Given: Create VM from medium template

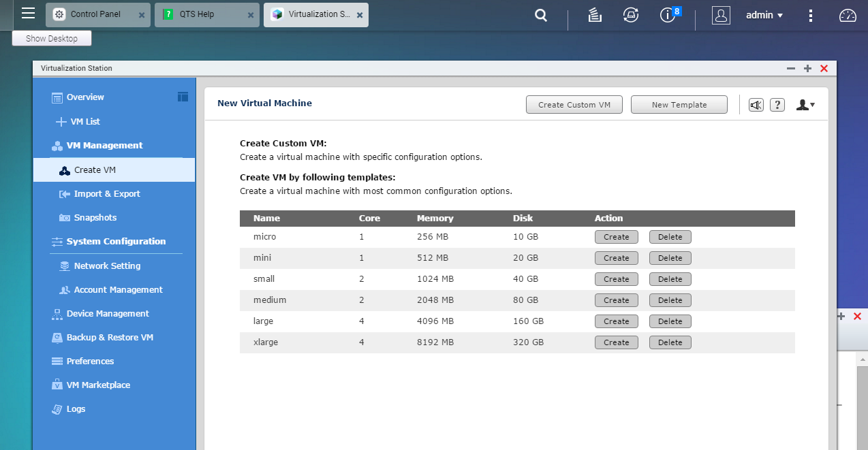Looking at the screenshot, I should 617,300.
